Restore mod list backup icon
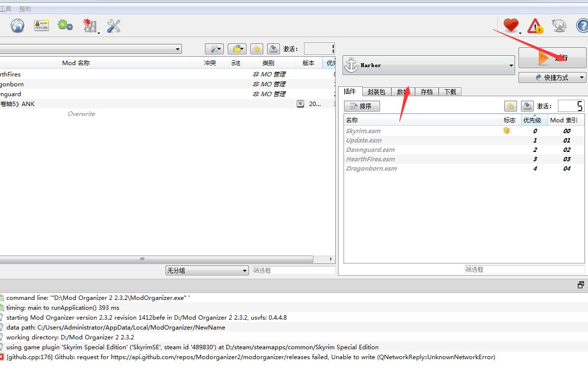The height and width of the screenshot is (371, 588). pyautogui.click(x=256, y=49)
